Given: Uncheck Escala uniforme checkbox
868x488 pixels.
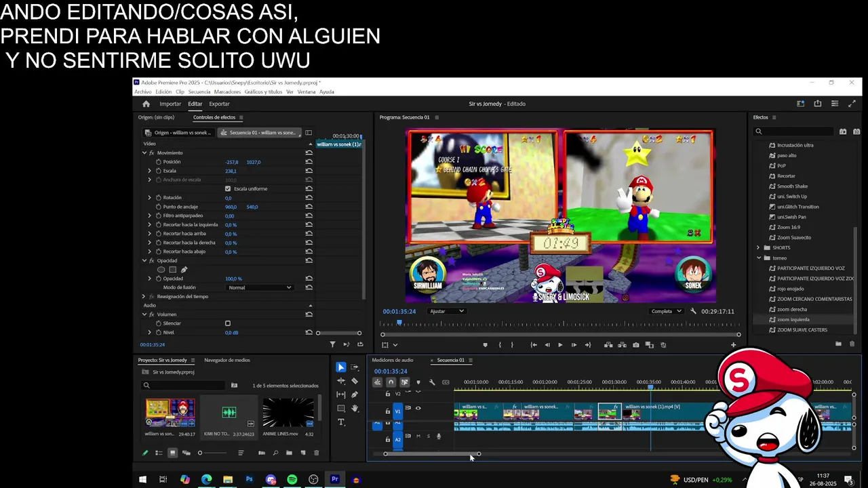Looking at the screenshot, I should (x=228, y=188).
